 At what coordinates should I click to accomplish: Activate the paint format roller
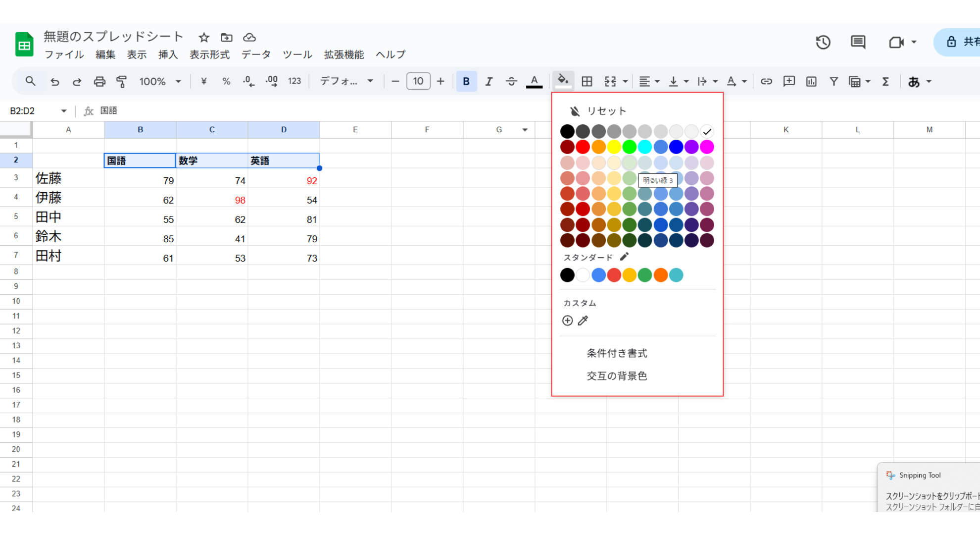tap(121, 82)
